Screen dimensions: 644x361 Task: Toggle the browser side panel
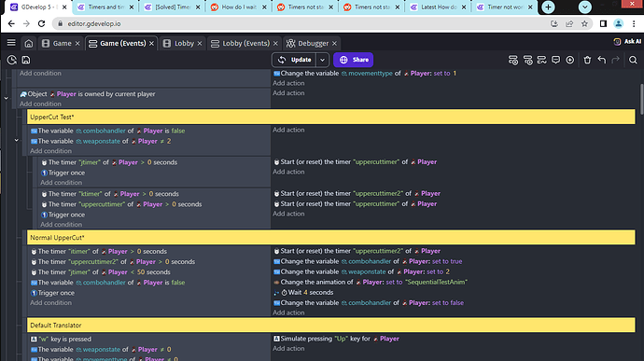[603, 24]
